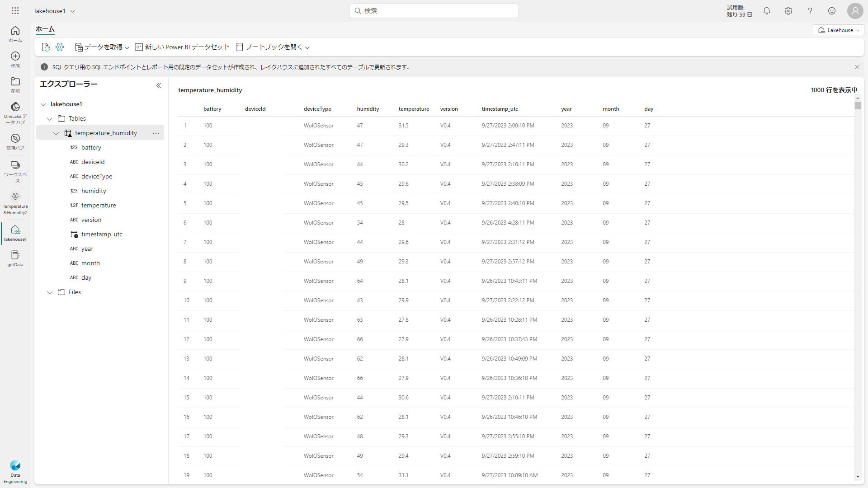This screenshot has height=488, width=868.
Task: Dismiss the SQL endpoint info banner
Action: [857, 67]
